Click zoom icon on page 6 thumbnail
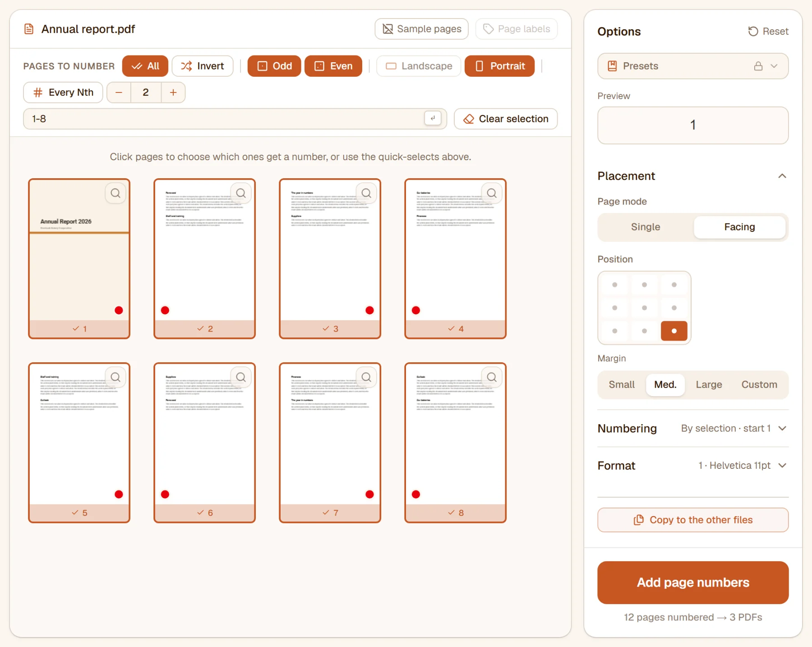 click(241, 377)
